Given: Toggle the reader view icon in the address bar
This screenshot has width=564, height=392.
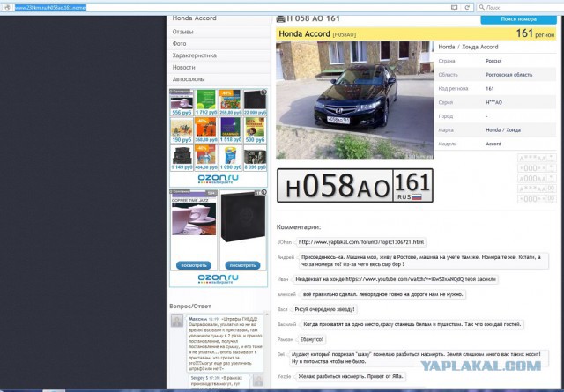Looking at the screenshot, I should coord(455,7).
